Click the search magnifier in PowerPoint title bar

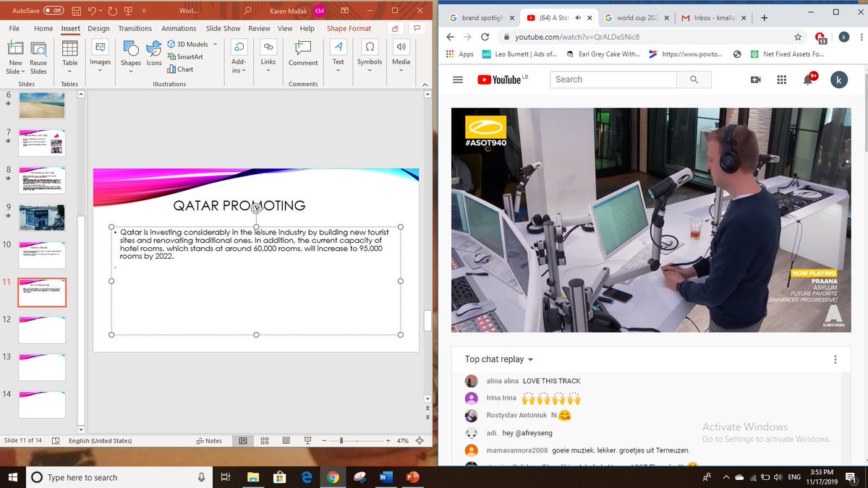tap(247, 11)
